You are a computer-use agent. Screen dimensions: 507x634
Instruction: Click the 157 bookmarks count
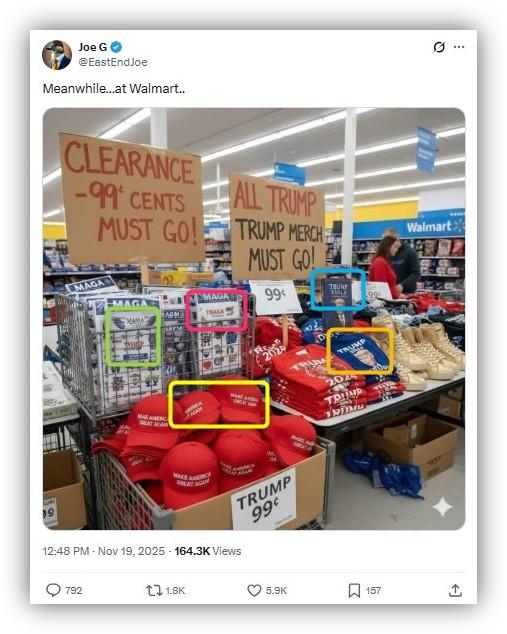coord(373,591)
